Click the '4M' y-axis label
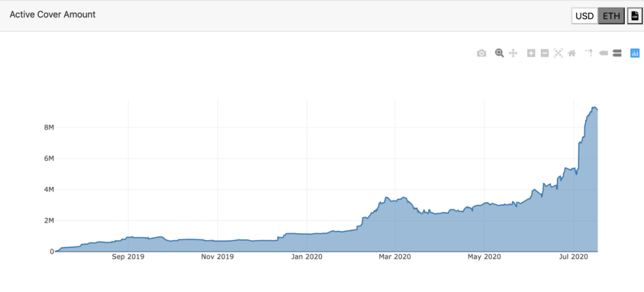644x292 pixels. coord(49,190)
